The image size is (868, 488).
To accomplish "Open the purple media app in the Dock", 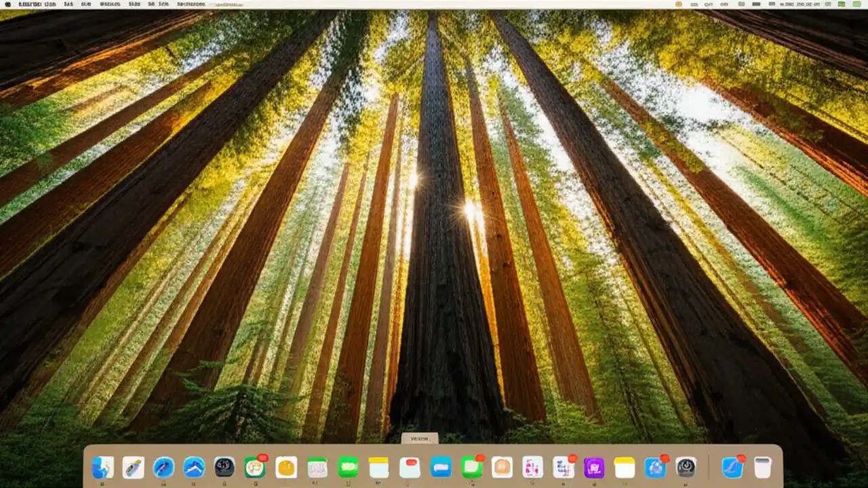I will coord(593,466).
